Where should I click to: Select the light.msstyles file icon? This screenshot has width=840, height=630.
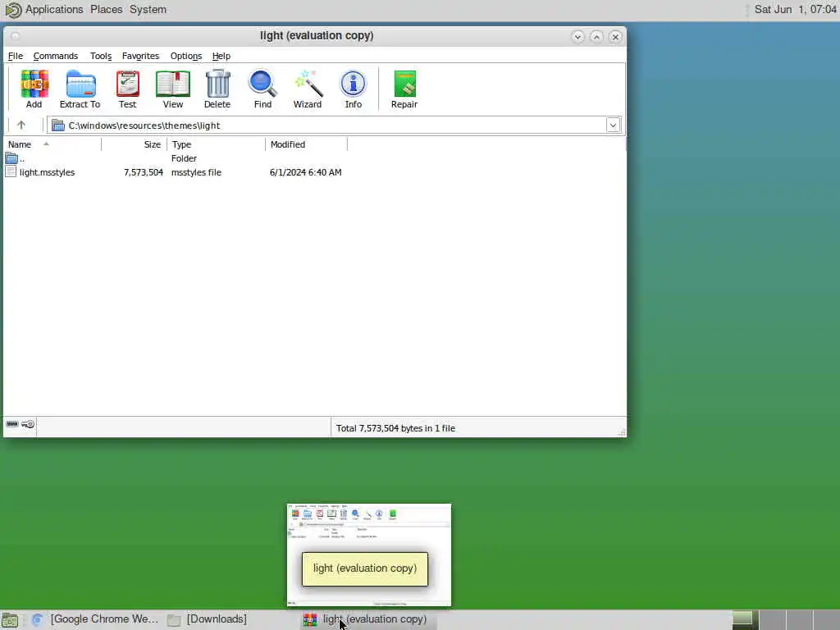11,171
